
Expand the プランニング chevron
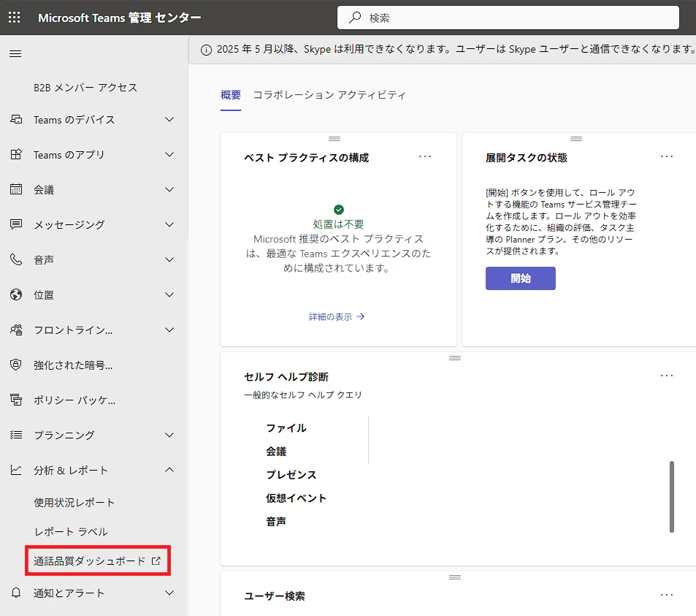(169, 436)
